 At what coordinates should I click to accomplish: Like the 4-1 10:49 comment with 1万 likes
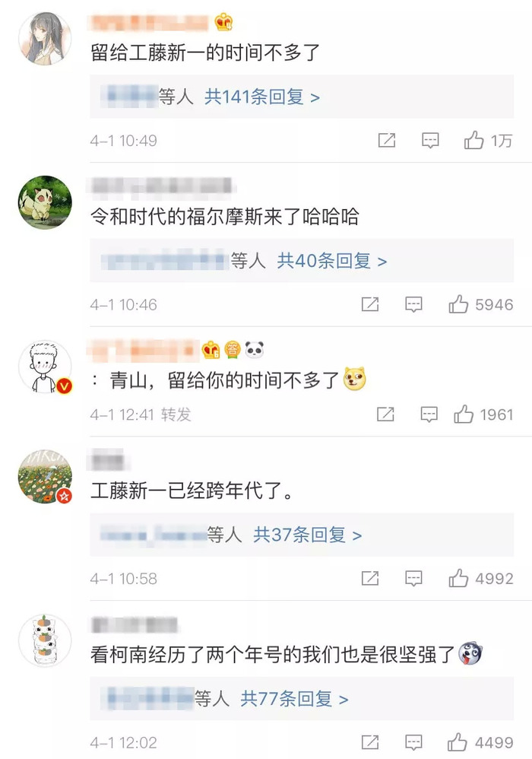pos(473,141)
